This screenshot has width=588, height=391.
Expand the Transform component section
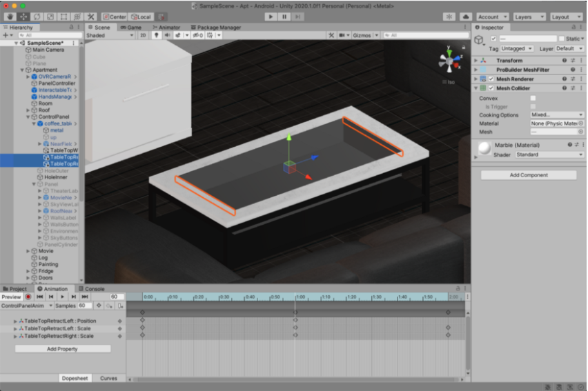(x=476, y=61)
